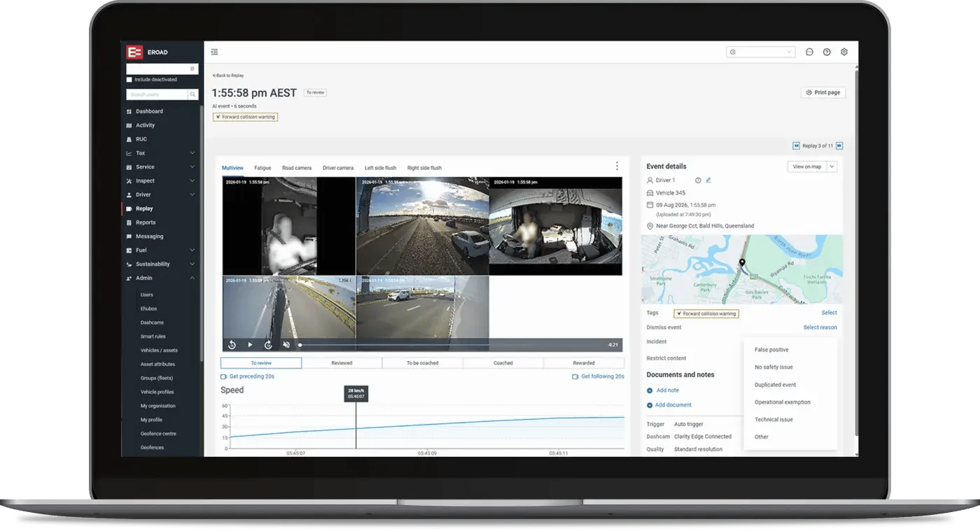Skip forward with the forward icon

tap(268, 345)
